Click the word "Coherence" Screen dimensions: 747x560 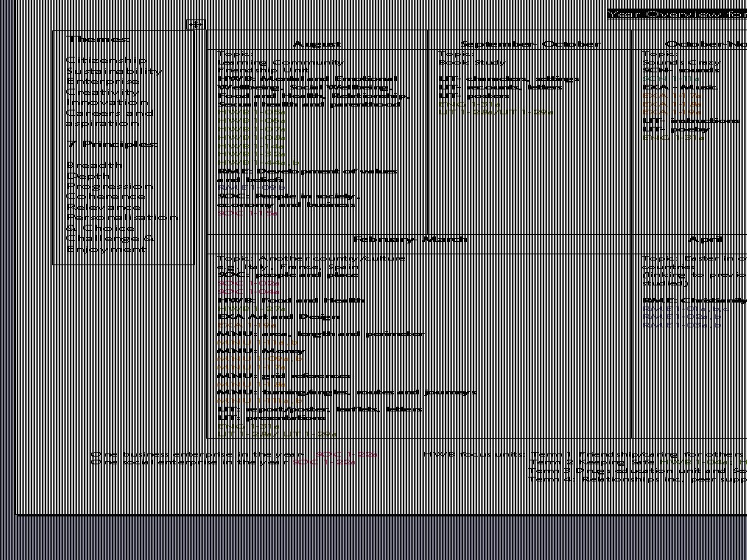click(x=106, y=197)
